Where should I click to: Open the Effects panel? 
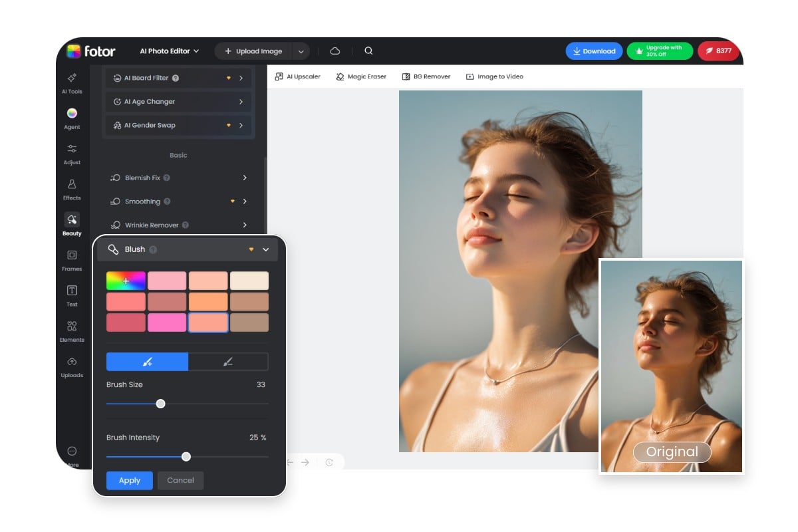coord(71,190)
